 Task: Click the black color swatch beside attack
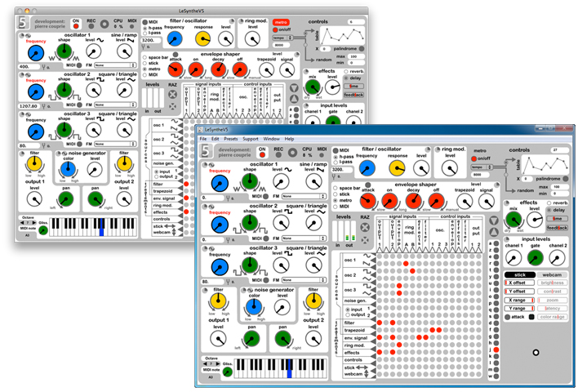point(531,317)
